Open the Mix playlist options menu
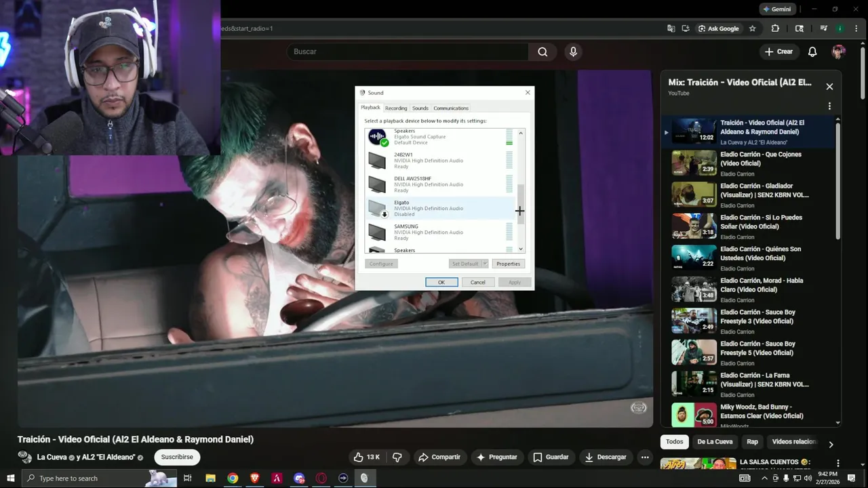This screenshot has height=488, width=868. coord(829,106)
